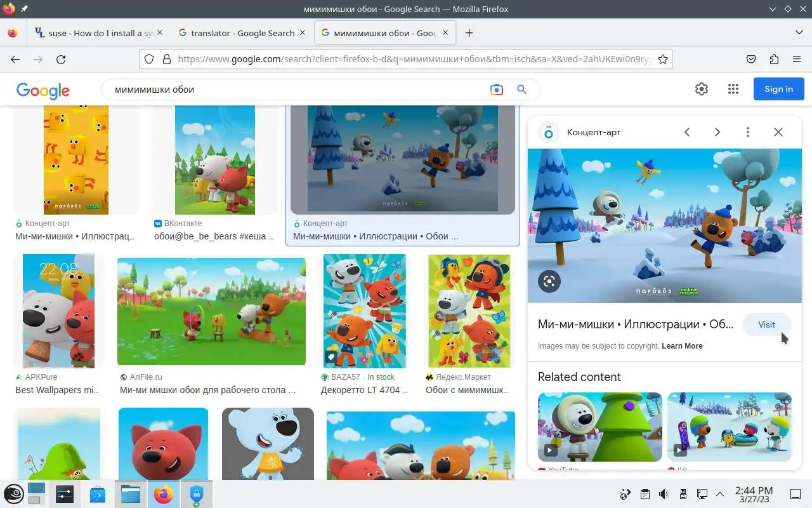This screenshot has width=812, height=508.
Task: Click the Google logo
Action: [x=43, y=91]
